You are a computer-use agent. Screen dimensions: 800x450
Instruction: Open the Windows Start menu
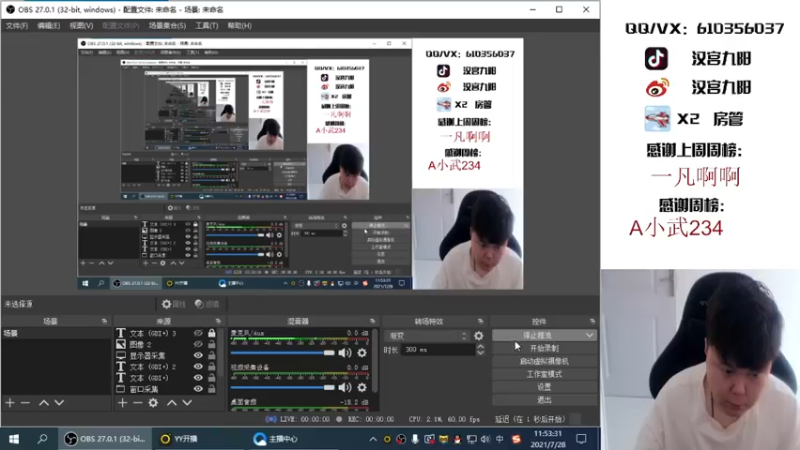(x=14, y=439)
